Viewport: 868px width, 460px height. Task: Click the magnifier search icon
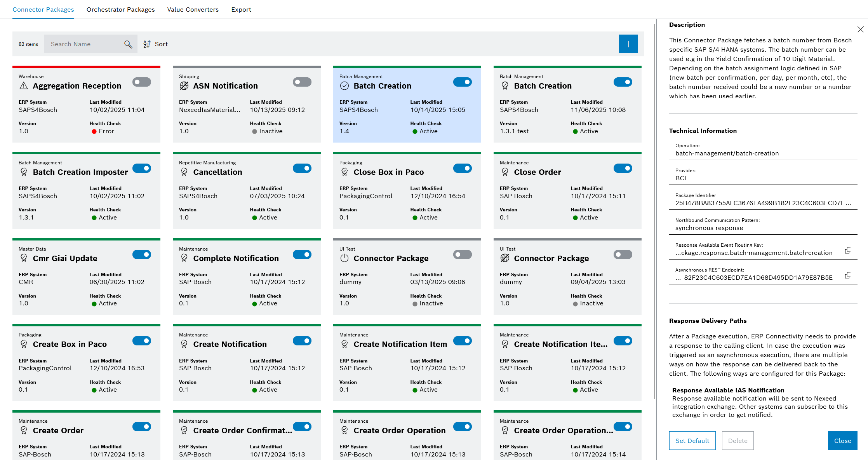pos(128,44)
